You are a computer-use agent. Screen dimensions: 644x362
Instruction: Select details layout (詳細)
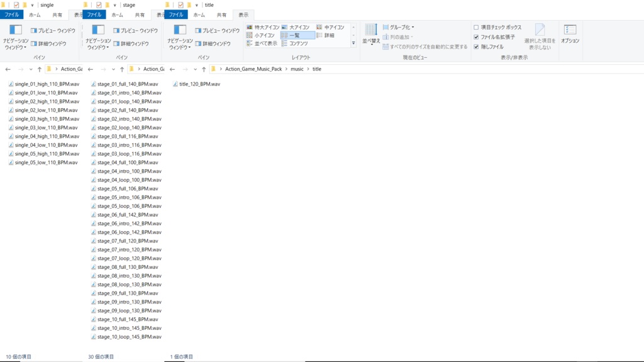(x=325, y=35)
